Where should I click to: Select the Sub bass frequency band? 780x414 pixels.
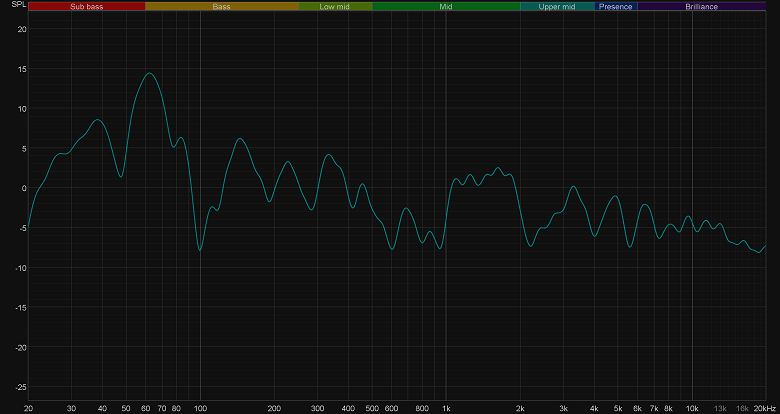coord(87,6)
